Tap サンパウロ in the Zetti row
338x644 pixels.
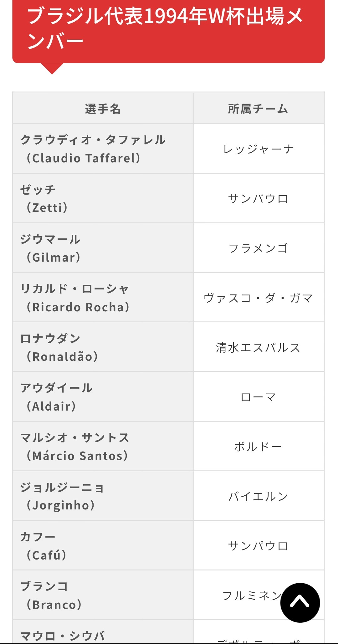coord(258,199)
